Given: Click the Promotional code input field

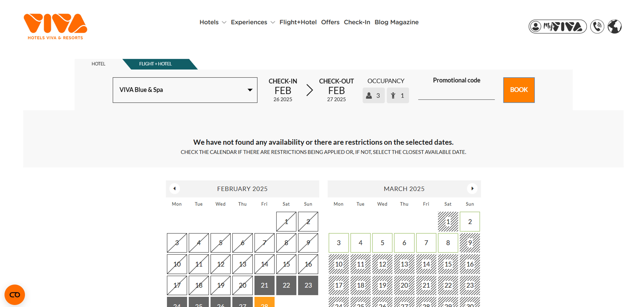Looking at the screenshot, I should 456,94.
